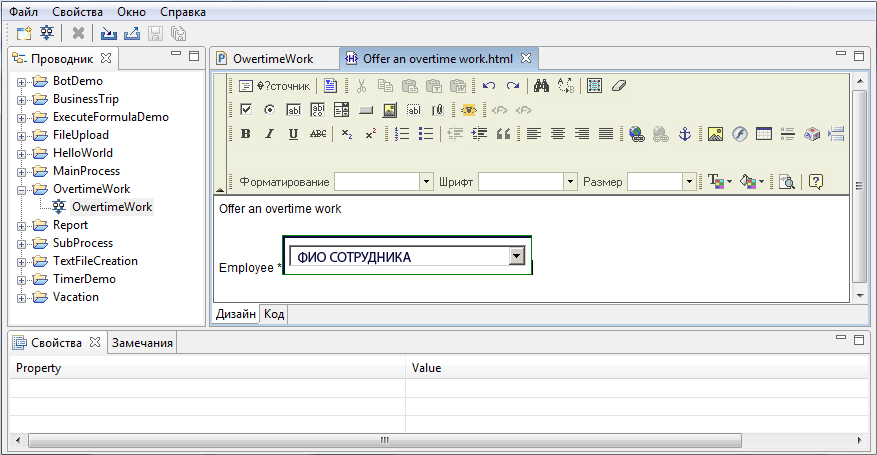Insert a form button element
877x455 pixels.
[x=366, y=110]
